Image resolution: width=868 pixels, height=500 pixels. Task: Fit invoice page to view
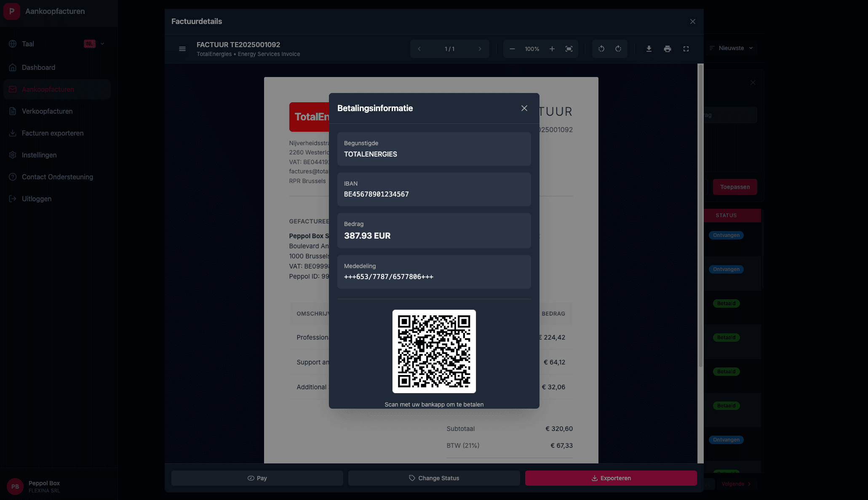[x=569, y=49]
